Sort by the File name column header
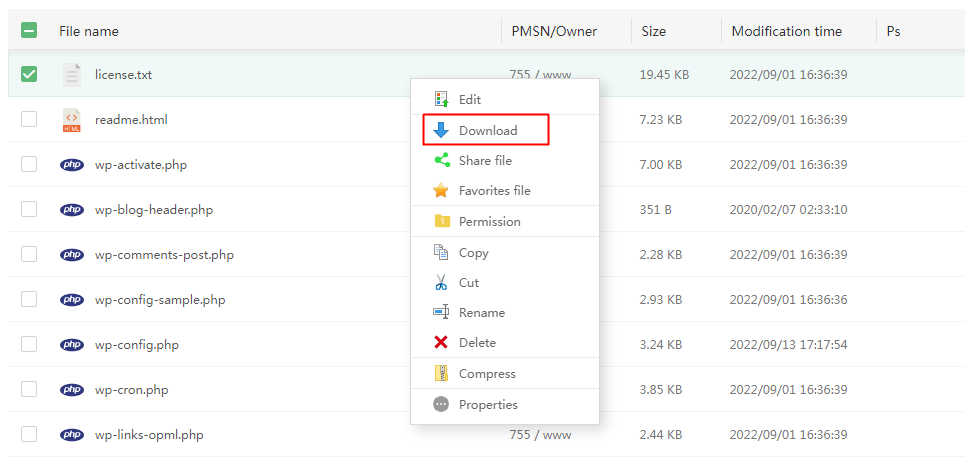The width and height of the screenshot is (965, 461). coord(88,31)
